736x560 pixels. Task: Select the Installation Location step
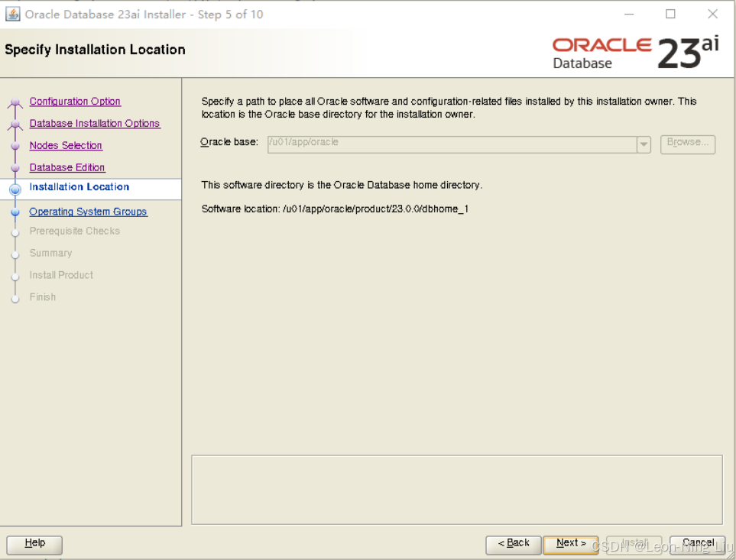(x=79, y=186)
